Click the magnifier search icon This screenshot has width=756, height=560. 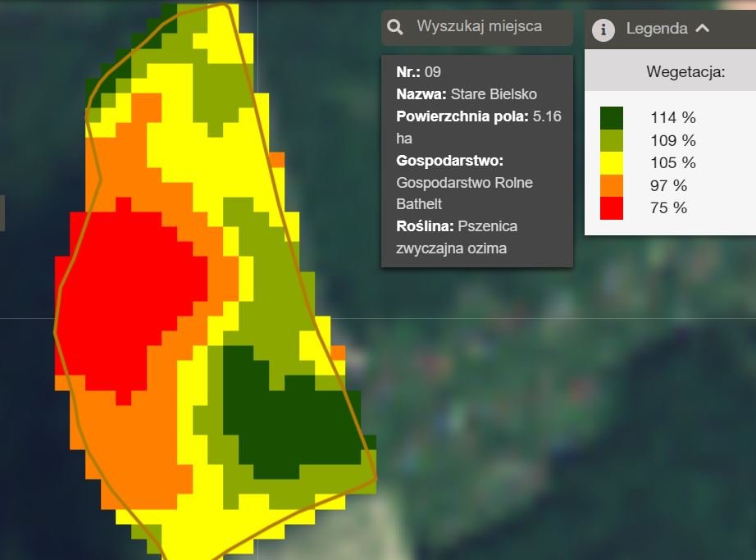coord(395,28)
